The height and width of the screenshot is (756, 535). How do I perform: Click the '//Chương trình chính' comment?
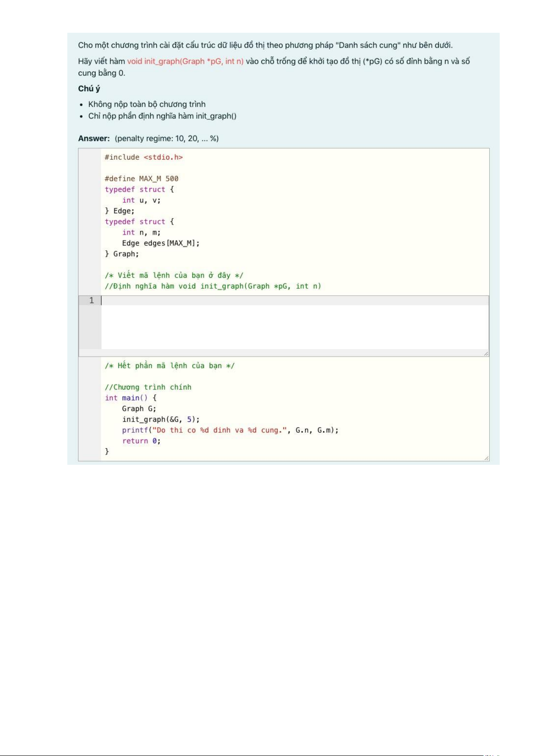click(148, 387)
